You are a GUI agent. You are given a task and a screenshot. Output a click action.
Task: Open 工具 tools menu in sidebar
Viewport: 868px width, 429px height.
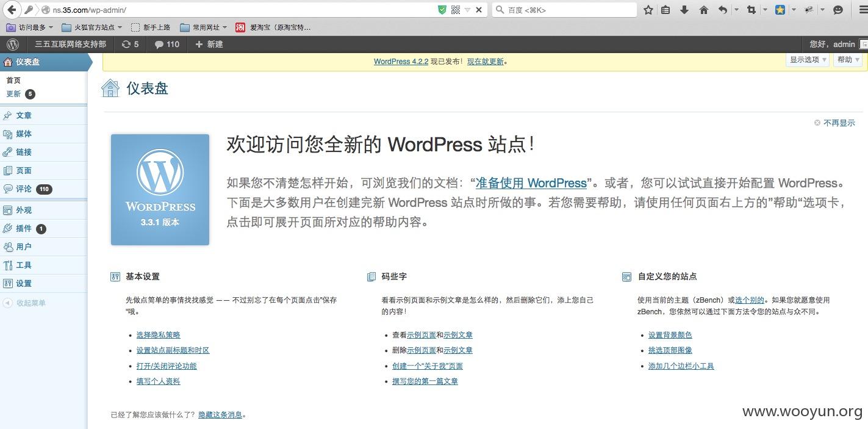[24, 265]
